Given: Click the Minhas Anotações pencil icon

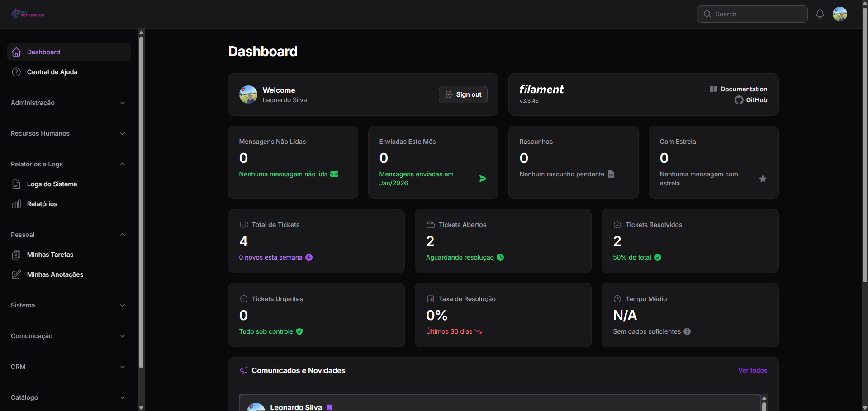Looking at the screenshot, I should [x=16, y=274].
